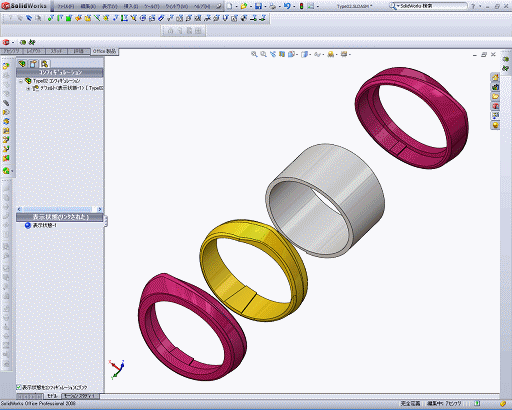Viewport: 512px width, 410px height.
Task: Click the 表示状態 panel header bar
Action: [60, 217]
